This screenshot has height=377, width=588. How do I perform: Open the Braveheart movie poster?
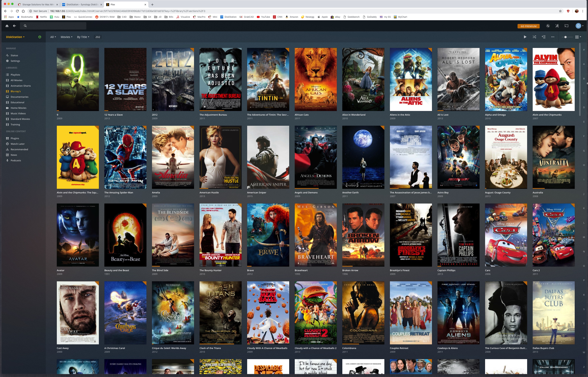315,235
